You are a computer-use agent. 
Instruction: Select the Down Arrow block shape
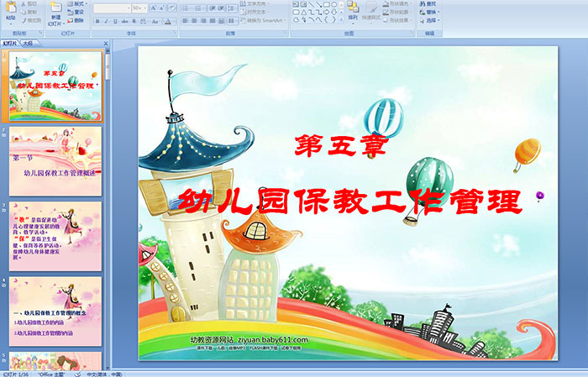pos(333,12)
